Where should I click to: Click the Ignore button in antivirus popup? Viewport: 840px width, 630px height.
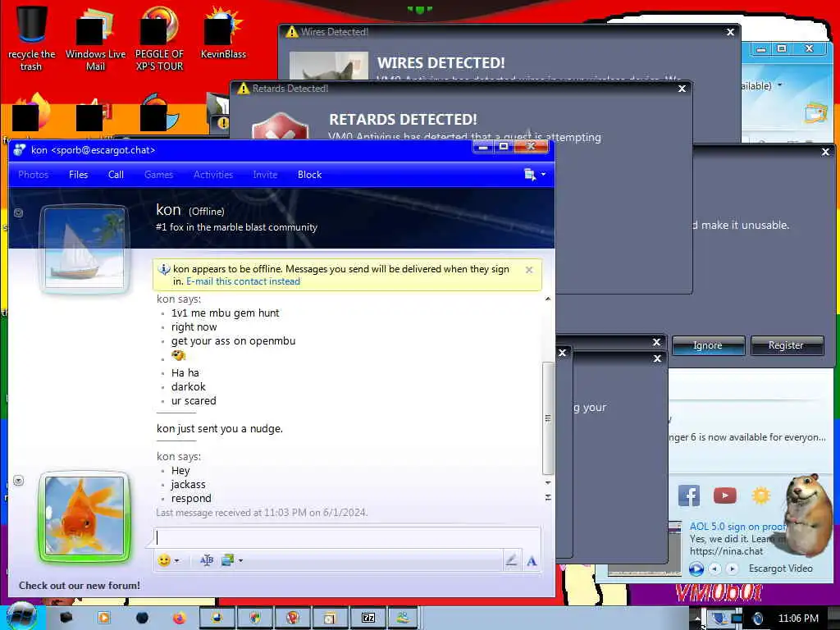click(708, 345)
